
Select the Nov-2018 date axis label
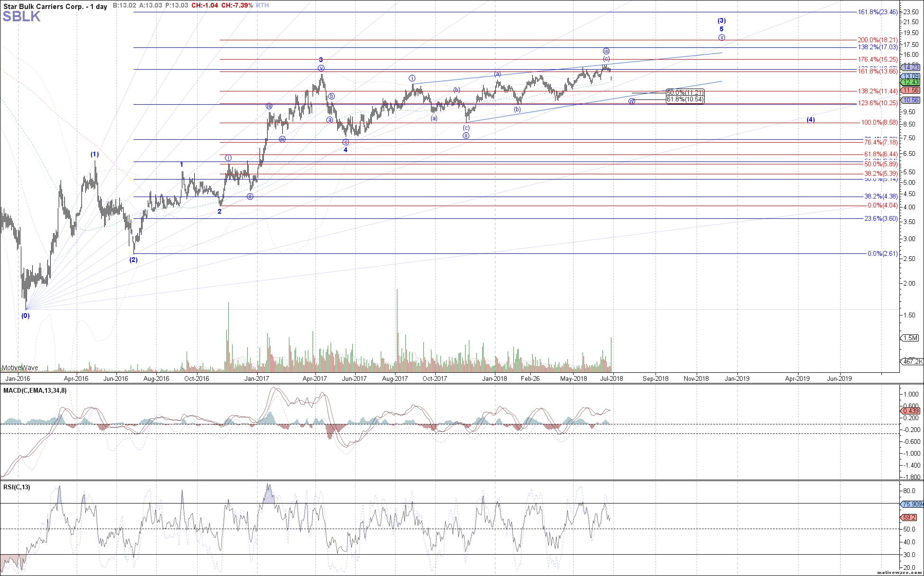coord(696,378)
